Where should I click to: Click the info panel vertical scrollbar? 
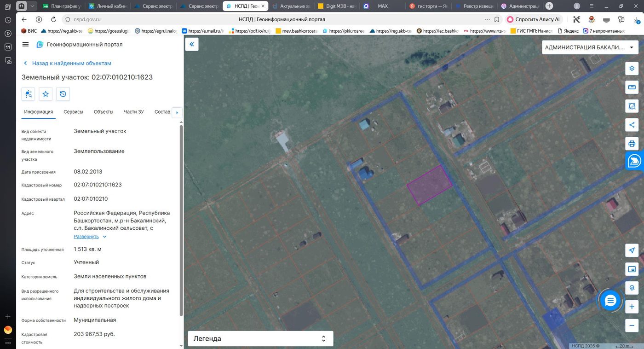181,220
